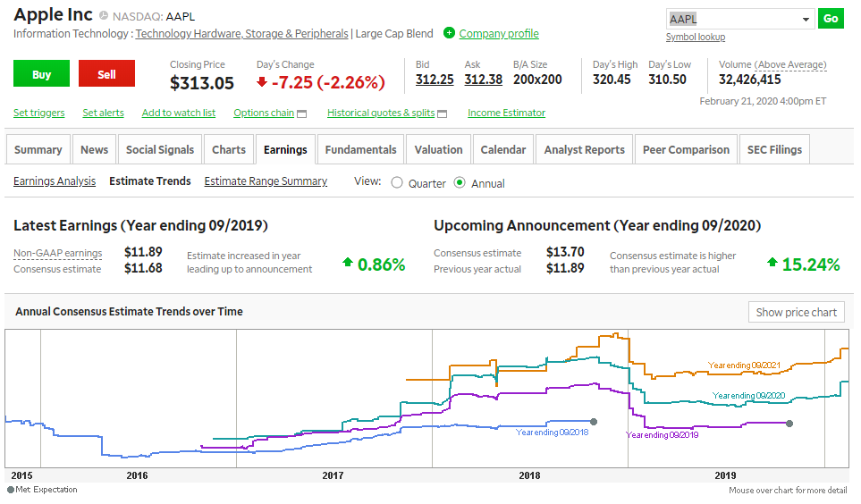Click the popup icon after Historical quotes & splits
Viewport: 861px width, 504px height.
pyautogui.click(x=442, y=113)
